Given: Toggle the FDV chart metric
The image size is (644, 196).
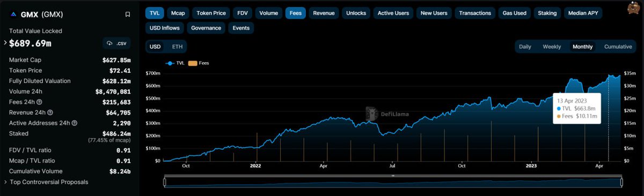Looking at the screenshot, I should 243,13.
